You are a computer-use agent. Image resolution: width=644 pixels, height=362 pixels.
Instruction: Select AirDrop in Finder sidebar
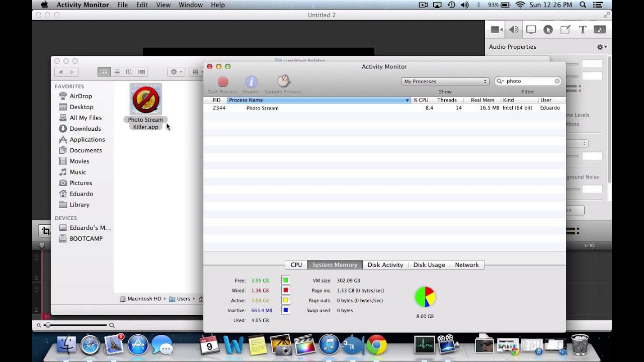coord(80,96)
